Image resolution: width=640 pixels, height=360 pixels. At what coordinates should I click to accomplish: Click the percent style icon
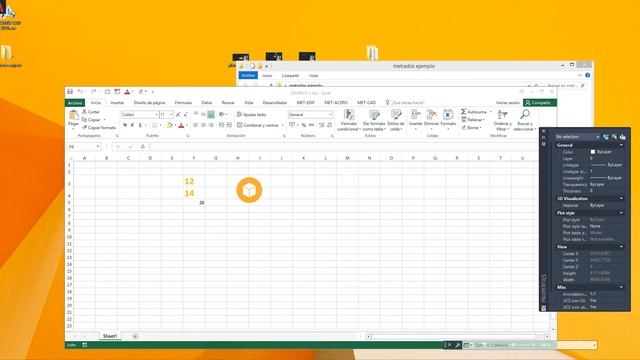(x=304, y=125)
